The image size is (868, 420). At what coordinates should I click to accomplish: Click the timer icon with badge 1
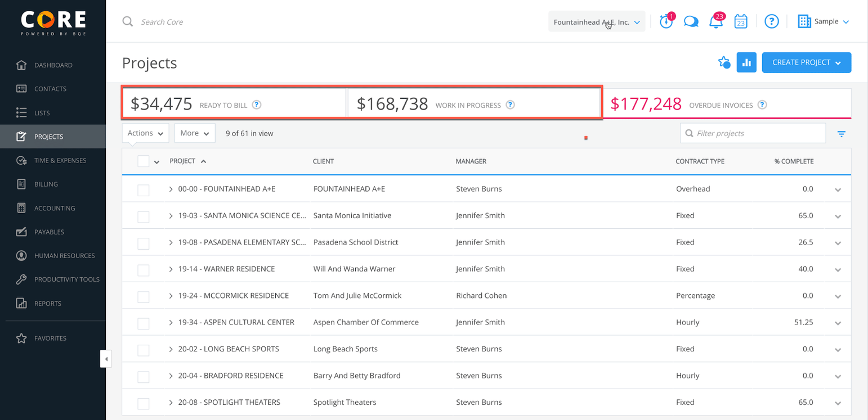(x=666, y=21)
